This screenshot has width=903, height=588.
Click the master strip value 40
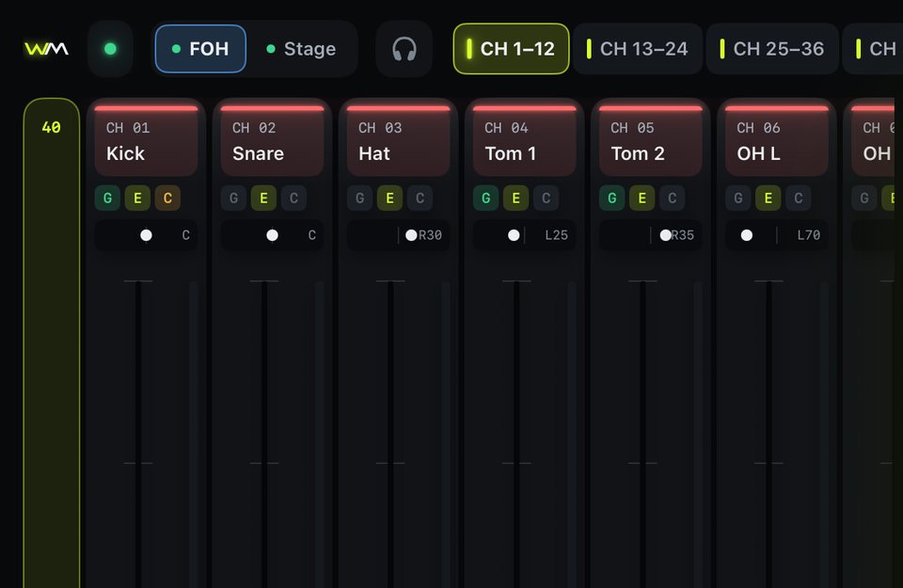tap(51, 127)
